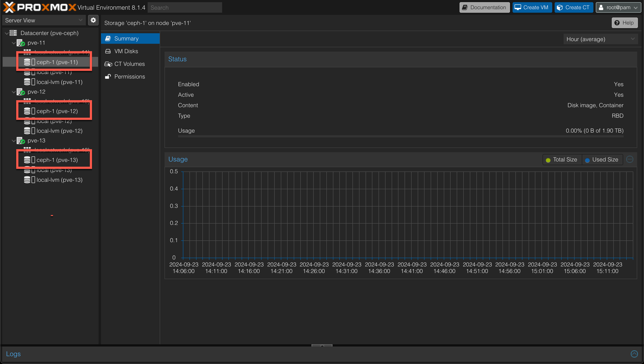The image size is (644, 364).
Task: Click the 15:11:00 time axis label
Action: pyautogui.click(x=607, y=271)
